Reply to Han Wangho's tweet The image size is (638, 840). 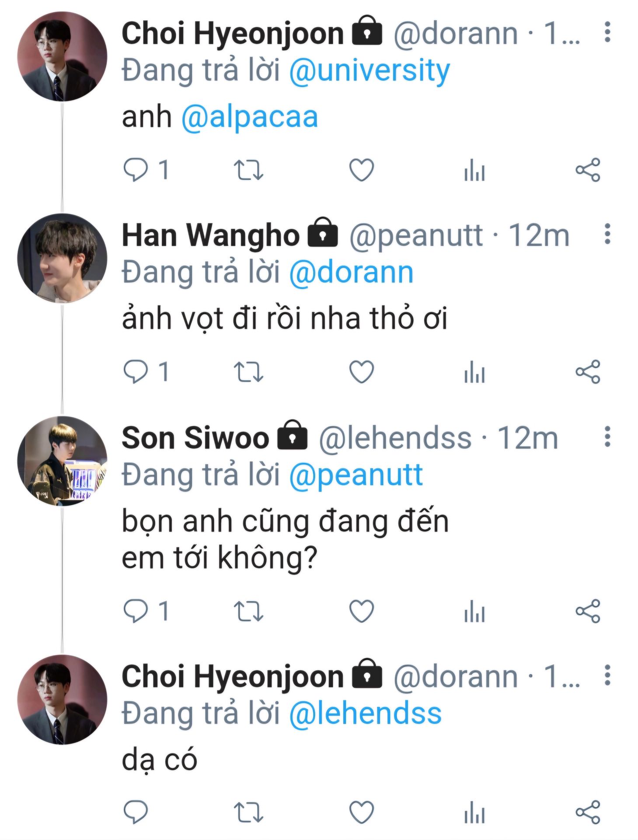click(136, 372)
